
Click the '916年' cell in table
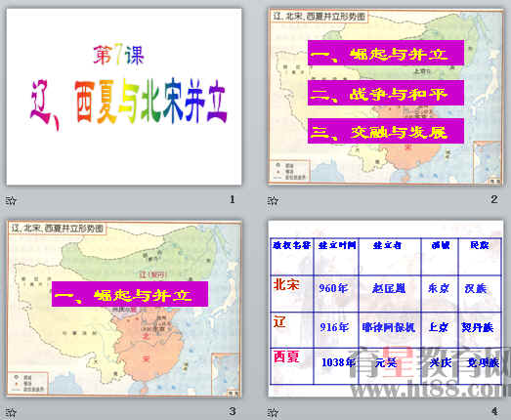click(334, 327)
